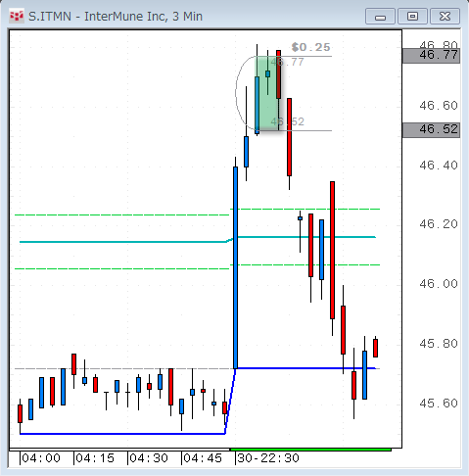The height and width of the screenshot is (476, 469).
Task: Click the last red candle on chart
Action: (376, 348)
